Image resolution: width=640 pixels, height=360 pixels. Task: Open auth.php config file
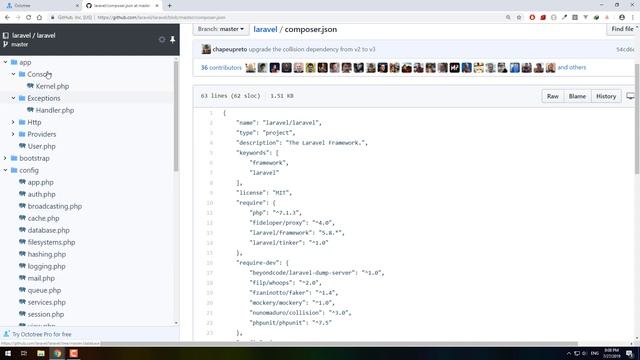[x=42, y=194]
